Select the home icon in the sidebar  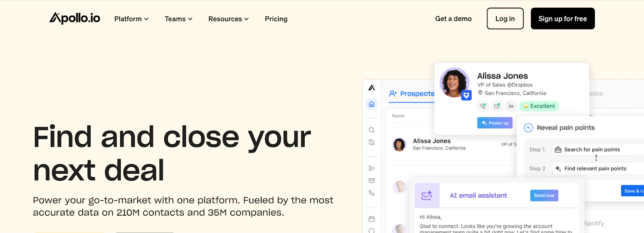372,104
